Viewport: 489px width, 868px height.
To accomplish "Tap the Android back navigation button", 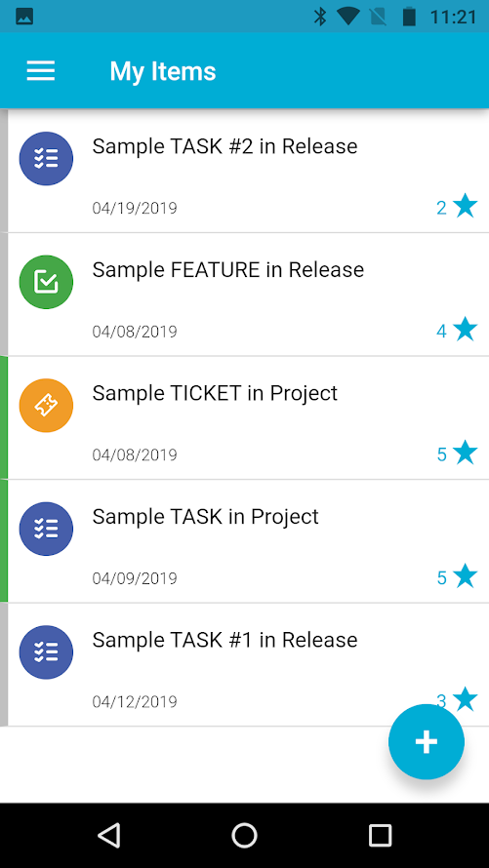I will [x=109, y=835].
